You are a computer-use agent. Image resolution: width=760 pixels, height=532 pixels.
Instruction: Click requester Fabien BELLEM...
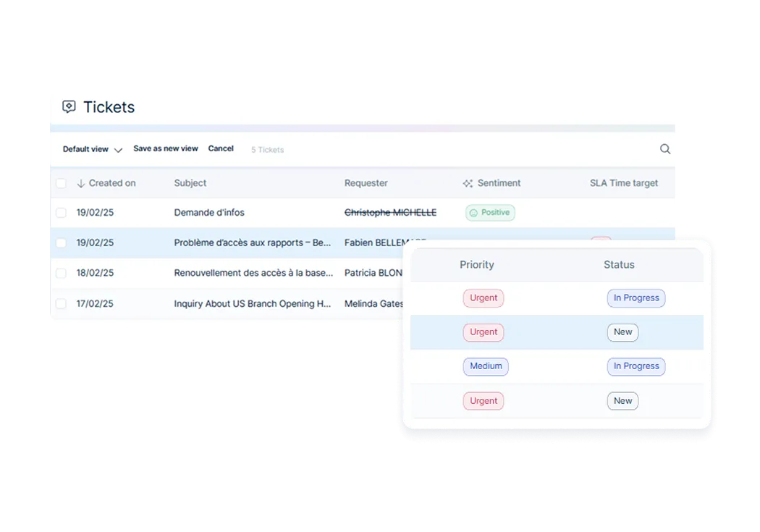385,242
